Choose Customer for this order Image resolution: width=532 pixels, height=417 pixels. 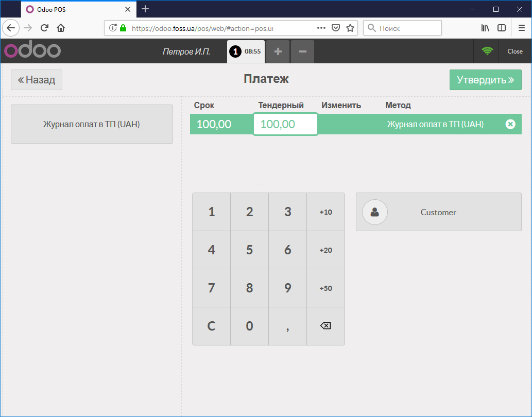tap(438, 212)
